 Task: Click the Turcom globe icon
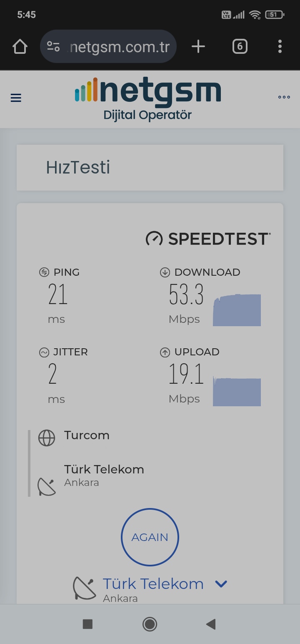point(47,438)
